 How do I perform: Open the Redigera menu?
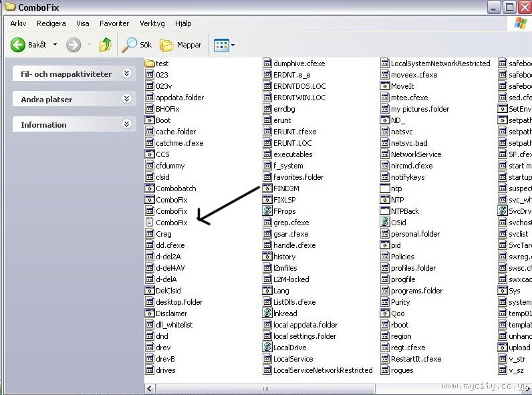51,23
